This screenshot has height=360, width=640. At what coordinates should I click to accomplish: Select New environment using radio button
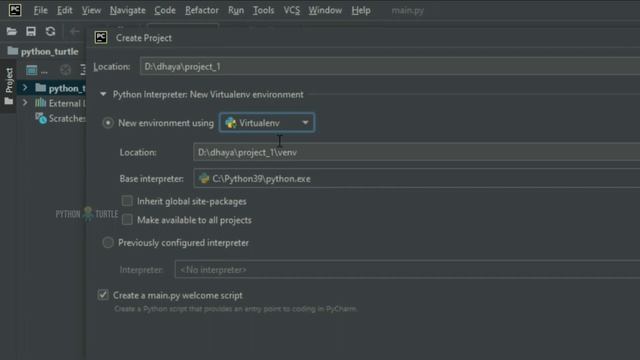108,123
